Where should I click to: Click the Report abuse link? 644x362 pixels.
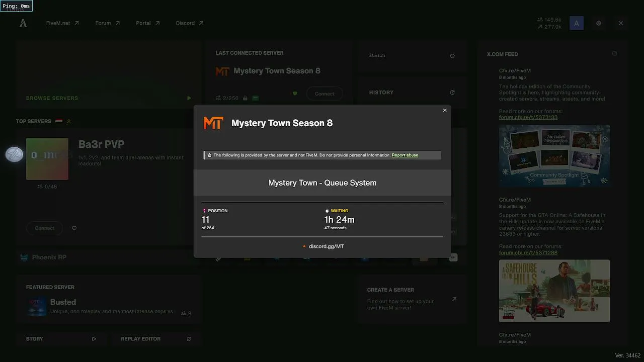tap(405, 155)
